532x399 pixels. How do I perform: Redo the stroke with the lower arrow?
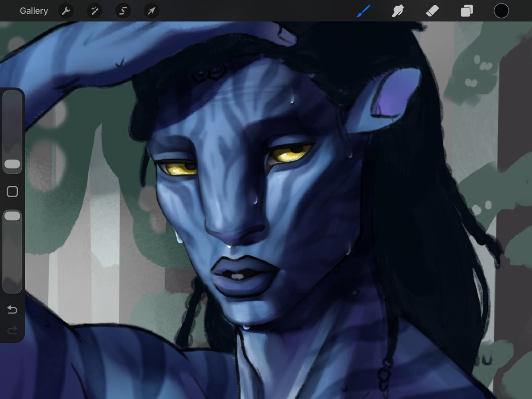pyautogui.click(x=12, y=330)
